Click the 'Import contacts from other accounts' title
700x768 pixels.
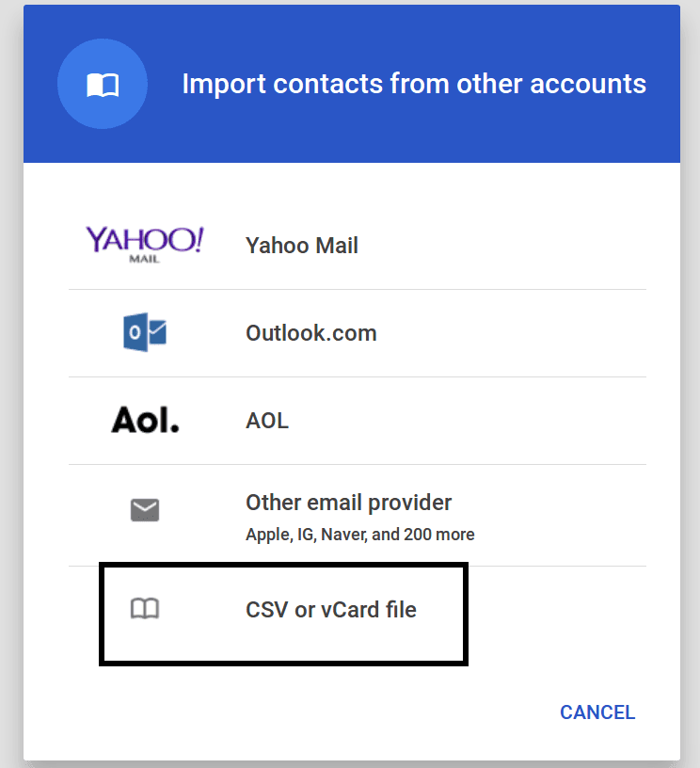(x=414, y=84)
